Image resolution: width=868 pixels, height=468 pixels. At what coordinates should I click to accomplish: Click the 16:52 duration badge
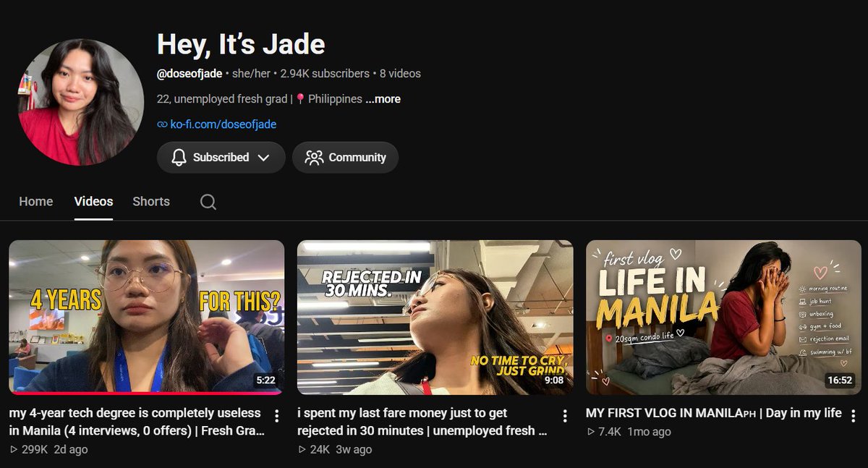coord(839,380)
